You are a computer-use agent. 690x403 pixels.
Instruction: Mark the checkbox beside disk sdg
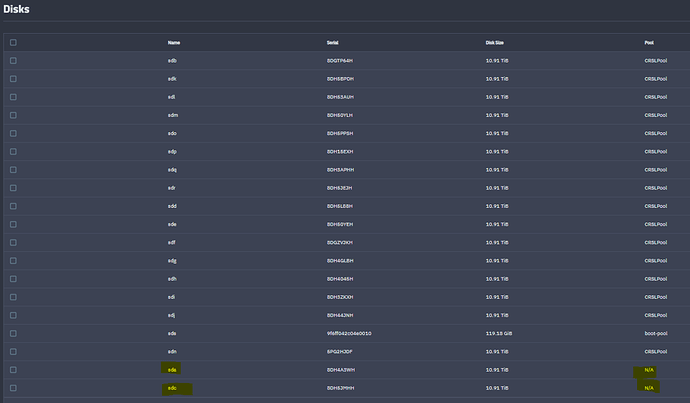point(13,261)
